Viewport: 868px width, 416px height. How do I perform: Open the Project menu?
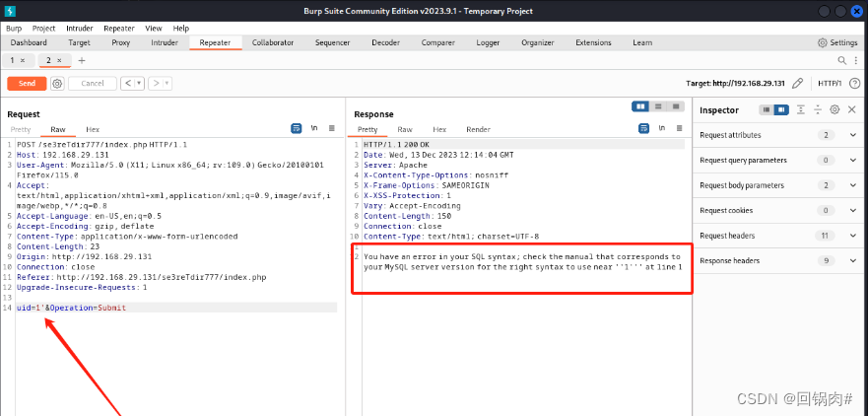click(x=43, y=29)
